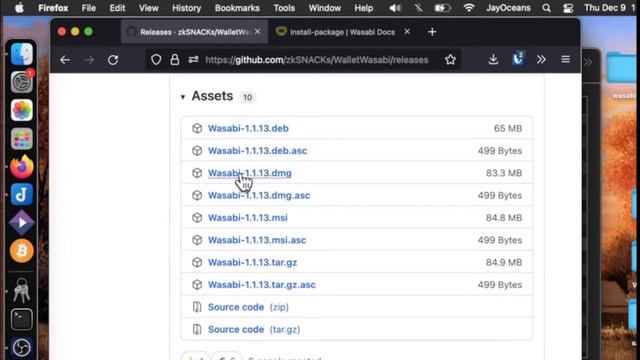Viewport: 640px width, 360px height.
Task: Open the Bitwarden extension icon
Action: (518, 59)
